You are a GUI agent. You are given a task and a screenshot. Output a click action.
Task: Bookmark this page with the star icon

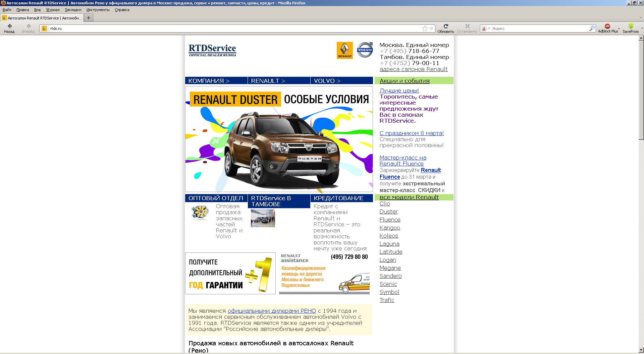pyautogui.click(x=425, y=28)
